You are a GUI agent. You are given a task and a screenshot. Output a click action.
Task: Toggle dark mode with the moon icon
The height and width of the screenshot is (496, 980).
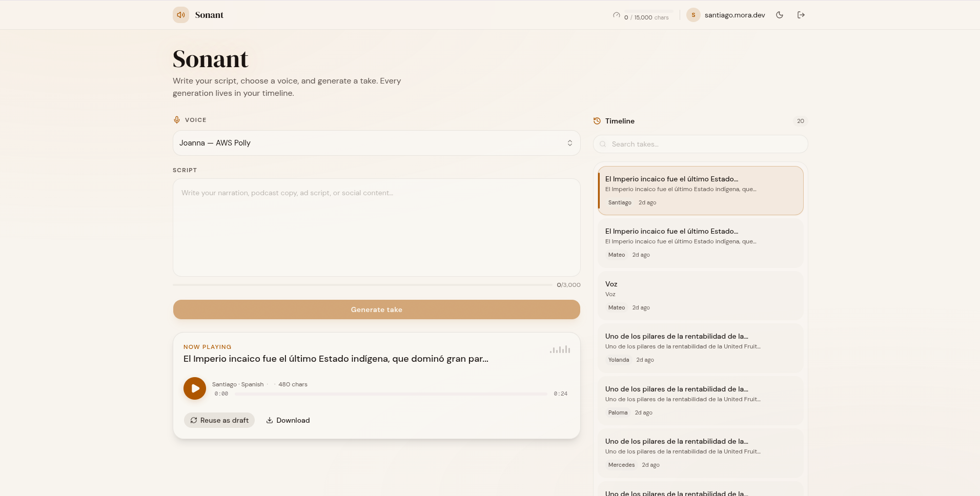(780, 15)
